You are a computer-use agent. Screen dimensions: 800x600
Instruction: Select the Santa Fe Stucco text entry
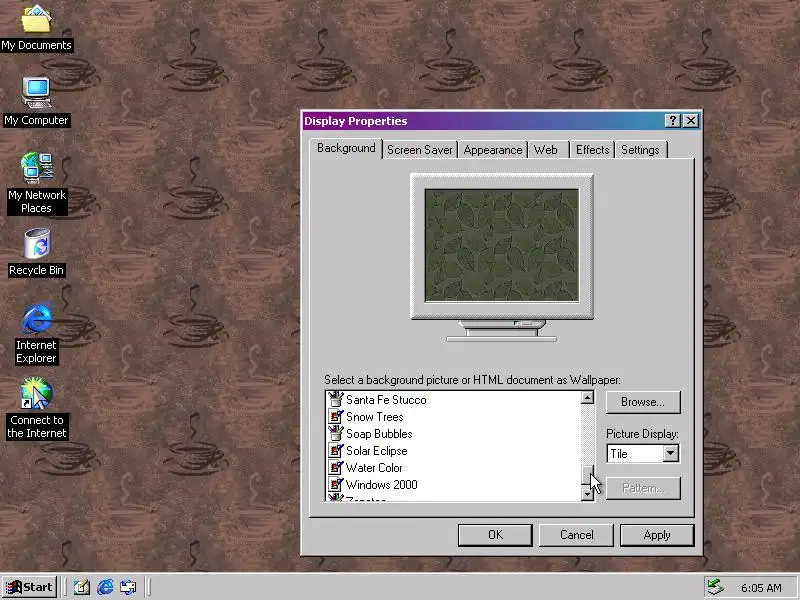(x=386, y=399)
